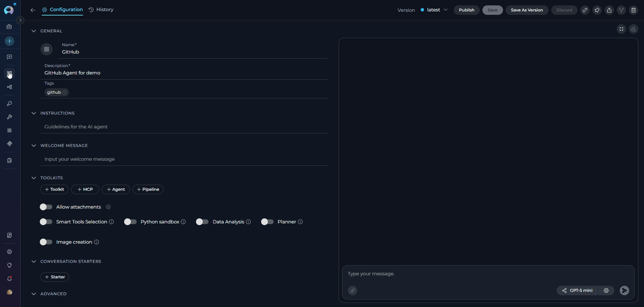Publish the agent
The image size is (644, 307).
click(466, 10)
